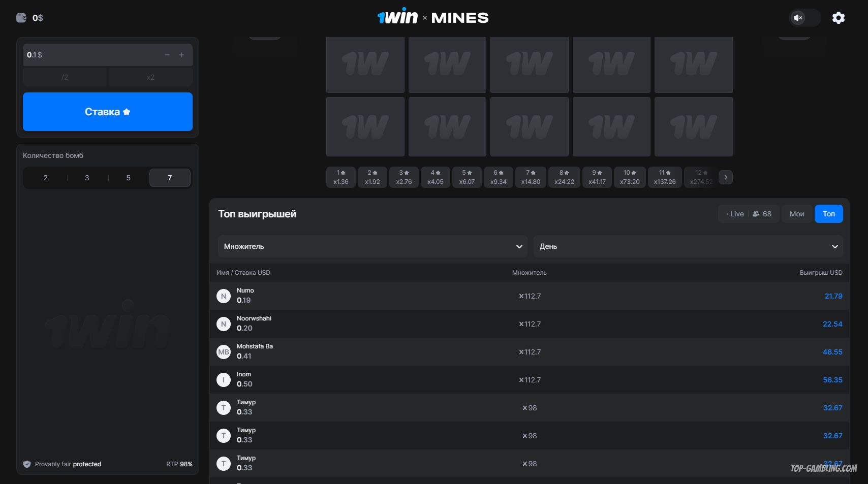This screenshot has width=868, height=484.
Task: Double the bet with x2 button
Action: (x=150, y=77)
